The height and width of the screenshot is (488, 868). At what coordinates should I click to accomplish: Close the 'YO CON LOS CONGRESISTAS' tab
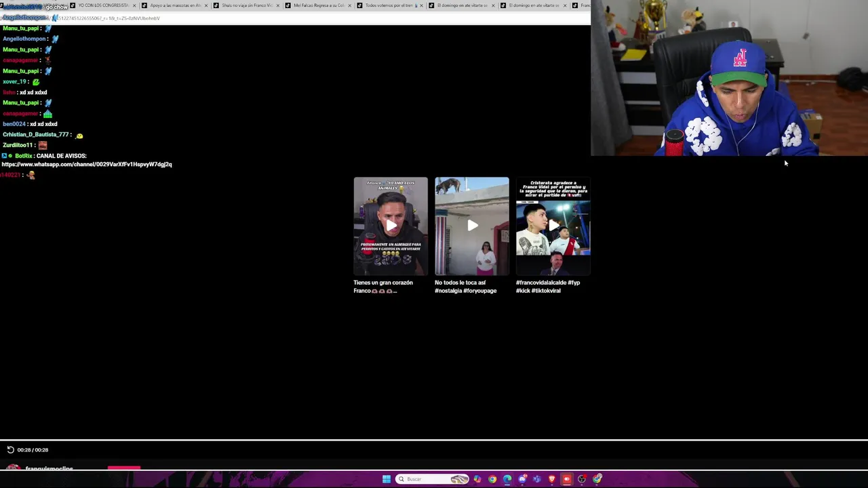tap(134, 5)
